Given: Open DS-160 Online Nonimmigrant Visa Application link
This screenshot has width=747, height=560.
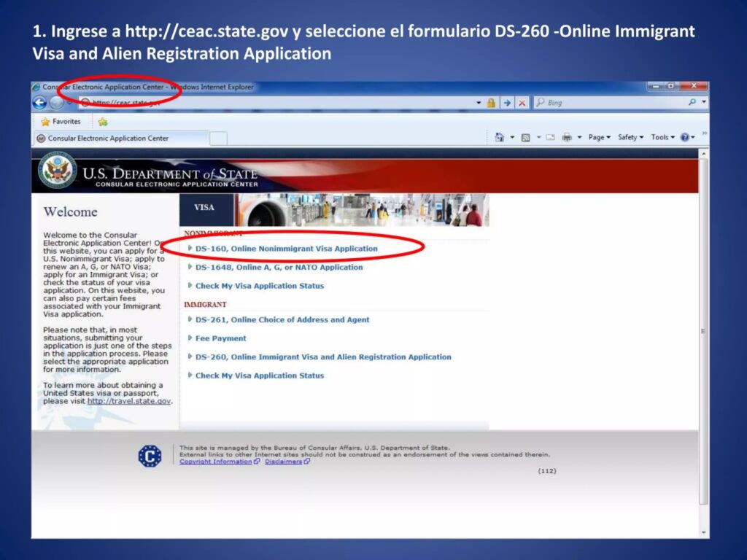Looking at the screenshot, I should (x=286, y=249).
